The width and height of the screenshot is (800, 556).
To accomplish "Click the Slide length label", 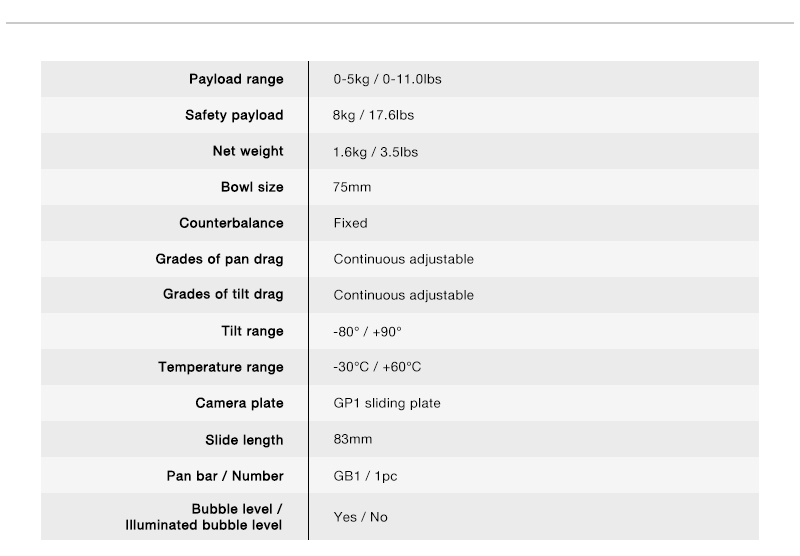I will pos(244,440).
